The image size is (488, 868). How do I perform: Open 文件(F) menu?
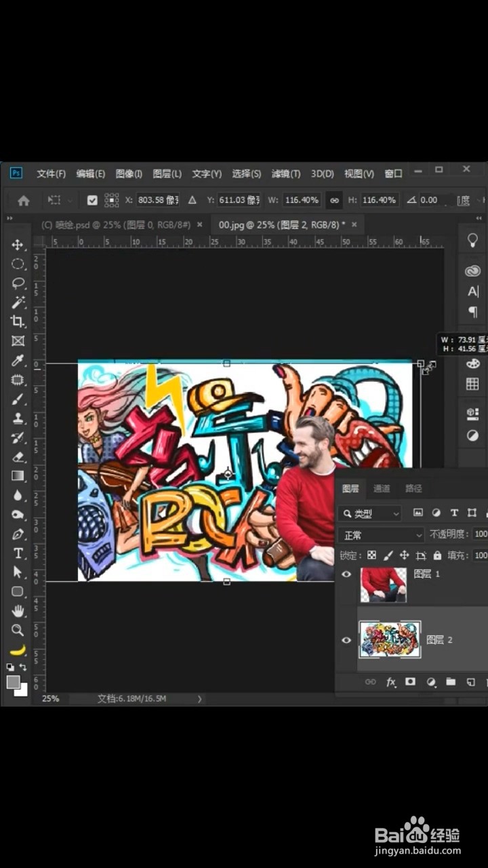pyautogui.click(x=51, y=174)
